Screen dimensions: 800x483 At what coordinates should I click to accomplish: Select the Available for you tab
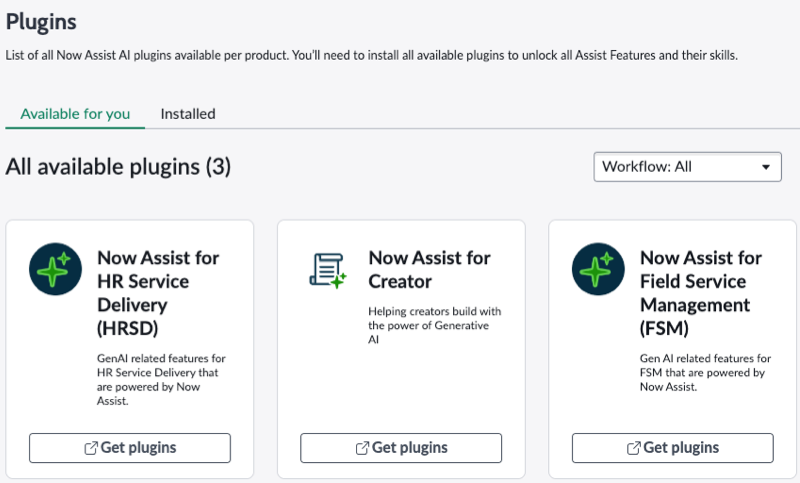point(75,114)
